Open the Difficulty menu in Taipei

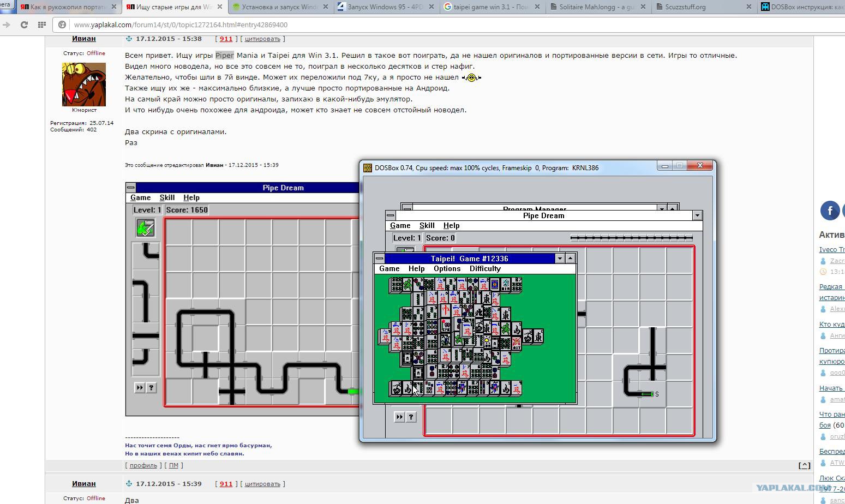484,268
